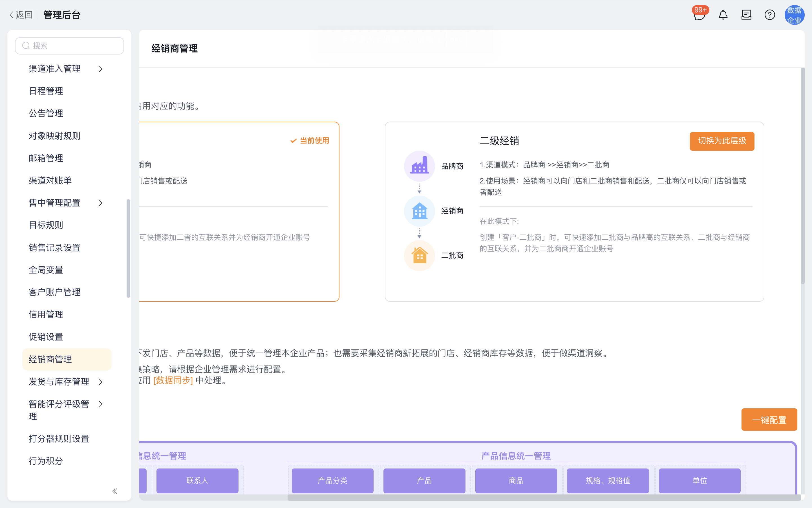
Task: Focus the sidebar 搜索 input field
Action: 69,46
